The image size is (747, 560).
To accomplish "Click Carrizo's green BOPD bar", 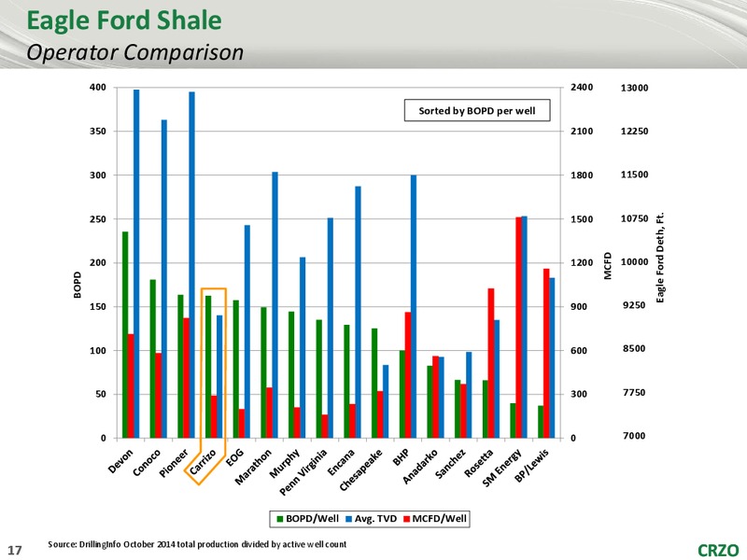I will pyautogui.click(x=208, y=367).
